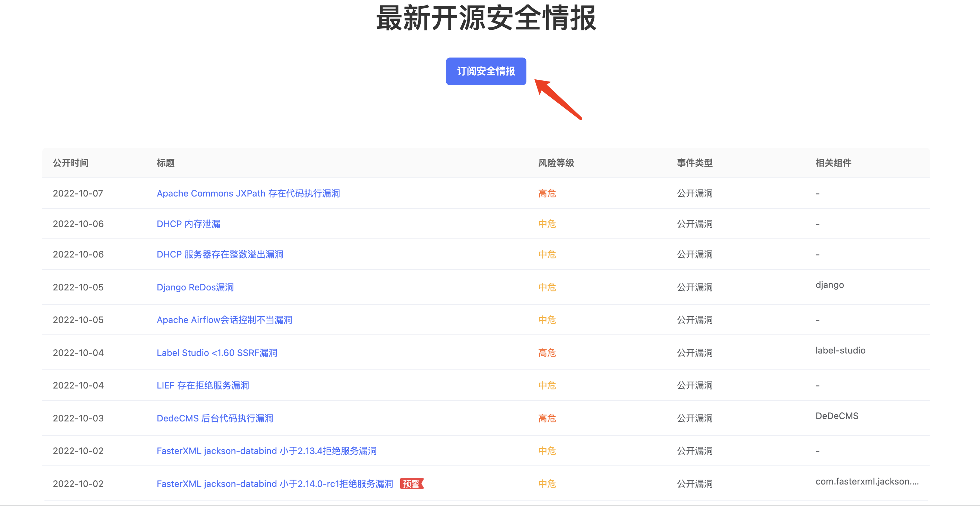Image resolution: width=980 pixels, height=506 pixels.
Task: Click the 订阅安全情报 subscribe button
Action: (486, 71)
